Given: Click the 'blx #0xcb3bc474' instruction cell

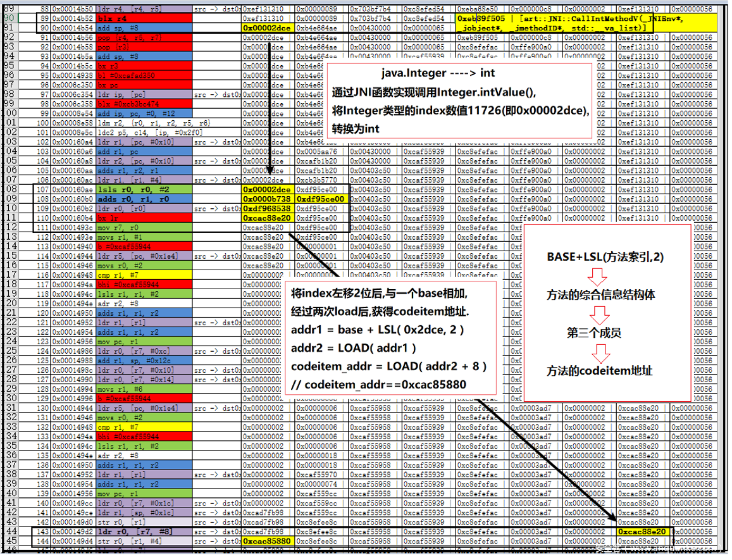Looking at the screenshot, I should pyautogui.click(x=144, y=104).
